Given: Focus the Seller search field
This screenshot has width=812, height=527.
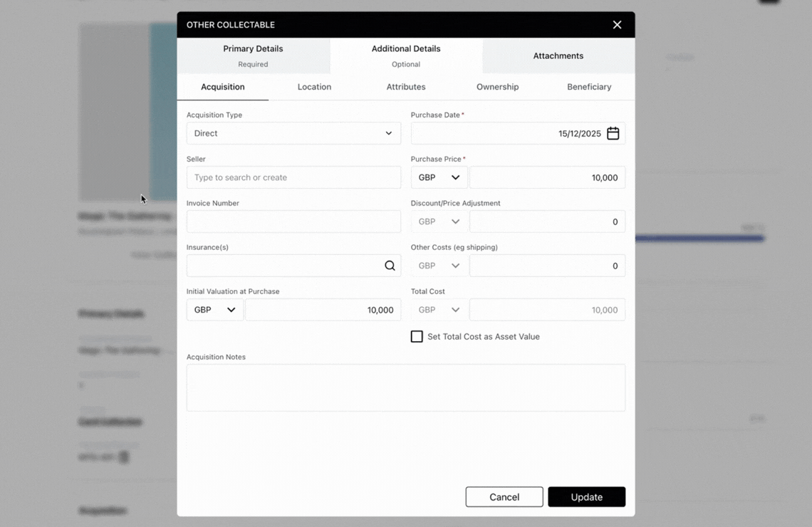Looking at the screenshot, I should pyautogui.click(x=293, y=177).
